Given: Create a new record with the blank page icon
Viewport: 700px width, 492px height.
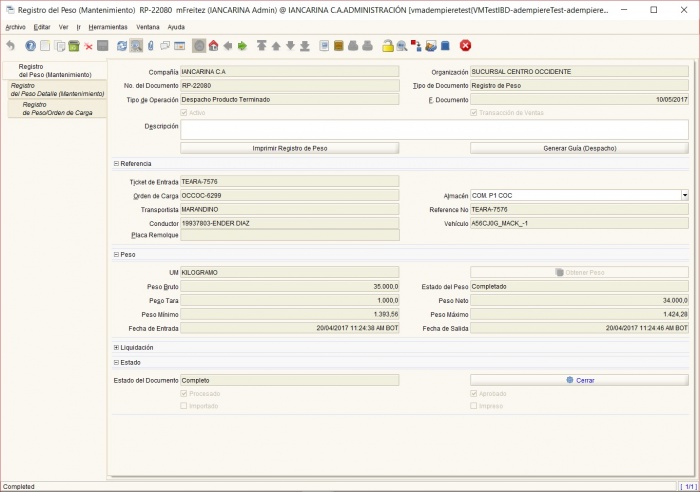Looking at the screenshot, I should pyautogui.click(x=45, y=46).
